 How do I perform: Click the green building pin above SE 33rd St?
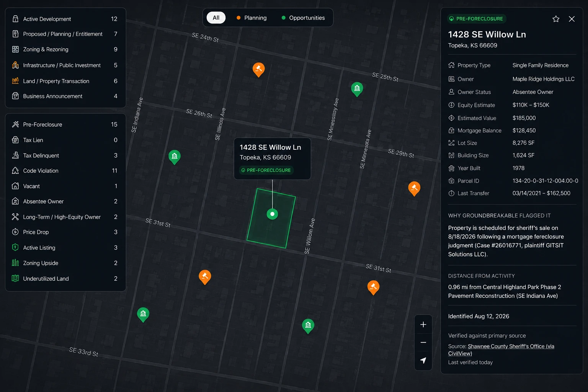pos(143,315)
